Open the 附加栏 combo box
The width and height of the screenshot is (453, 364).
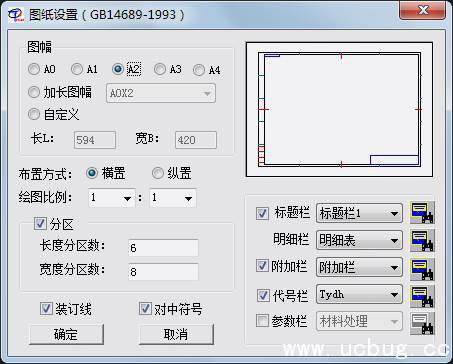[359, 267]
